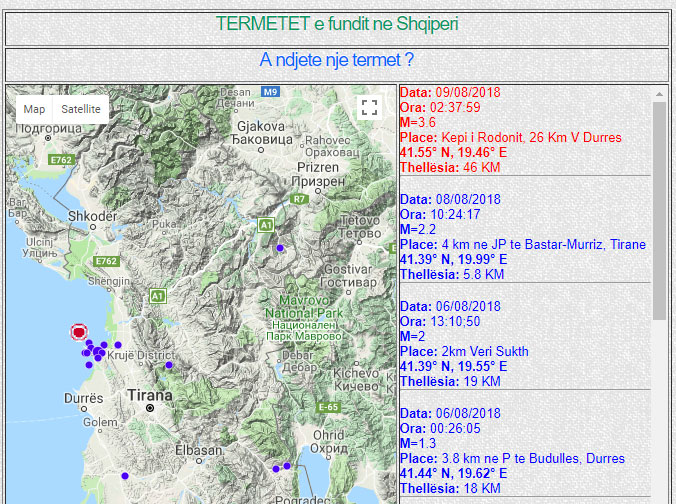Select the Map view type

pos(34,109)
